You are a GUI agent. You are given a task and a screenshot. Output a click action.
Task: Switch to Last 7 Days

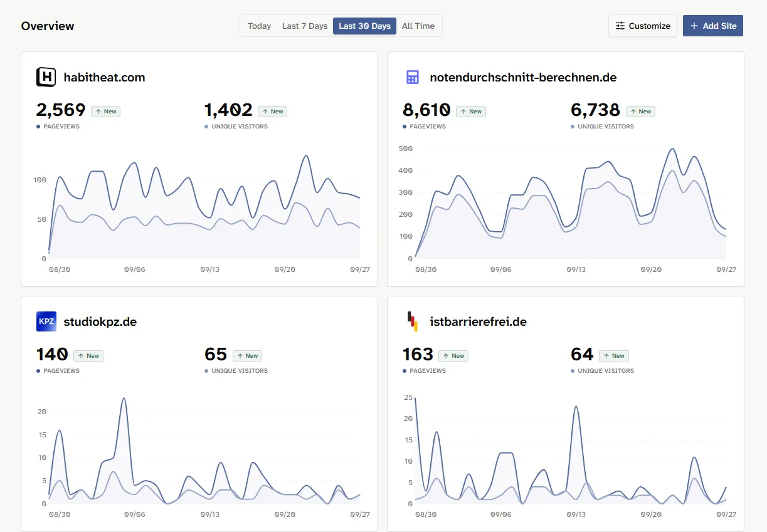(305, 26)
